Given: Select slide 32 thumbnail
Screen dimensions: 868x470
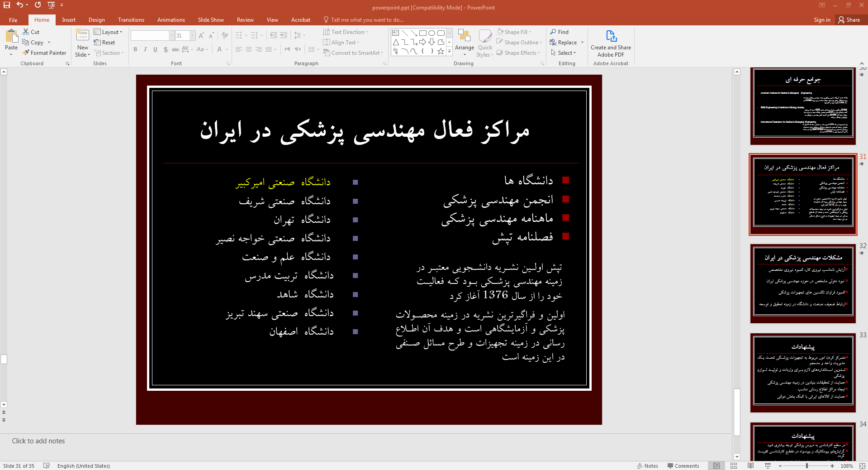Looking at the screenshot, I should [x=803, y=283].
